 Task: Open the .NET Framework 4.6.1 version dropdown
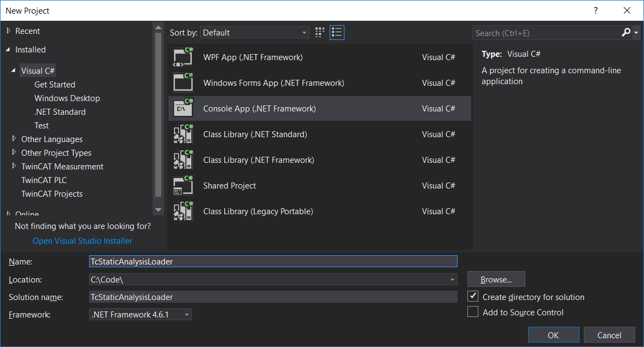click(140, 315)
